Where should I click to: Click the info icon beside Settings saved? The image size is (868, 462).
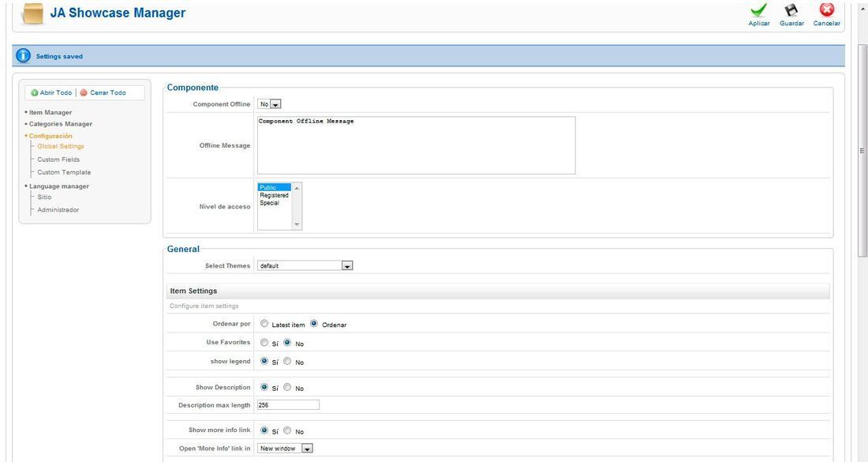23,56
